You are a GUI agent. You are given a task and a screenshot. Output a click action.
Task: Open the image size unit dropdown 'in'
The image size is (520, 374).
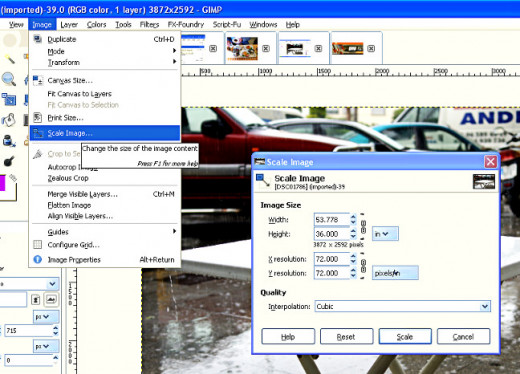(385, 234)
